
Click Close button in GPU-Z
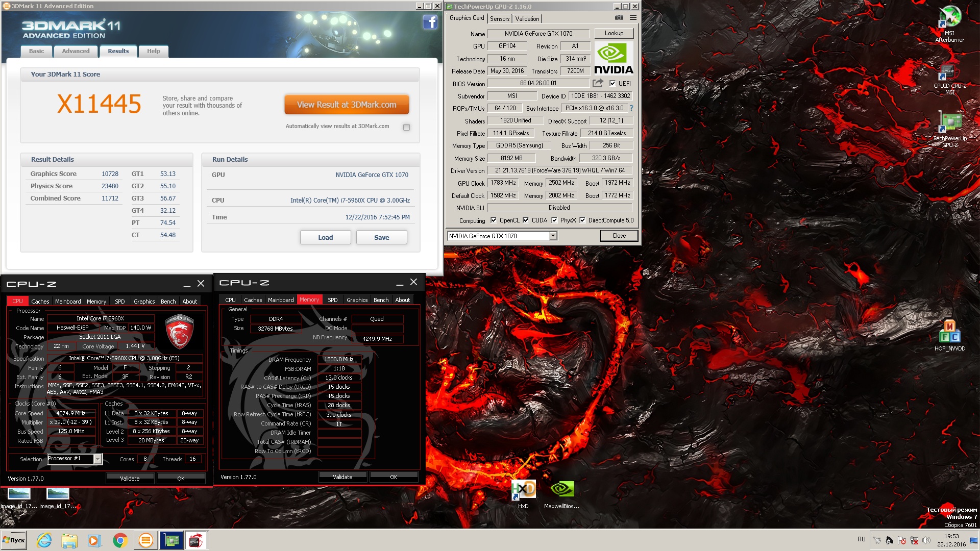619,236
